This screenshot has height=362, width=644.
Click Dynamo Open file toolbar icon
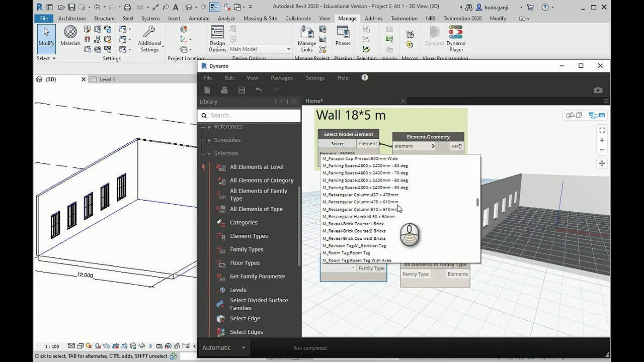click(224, 90)
